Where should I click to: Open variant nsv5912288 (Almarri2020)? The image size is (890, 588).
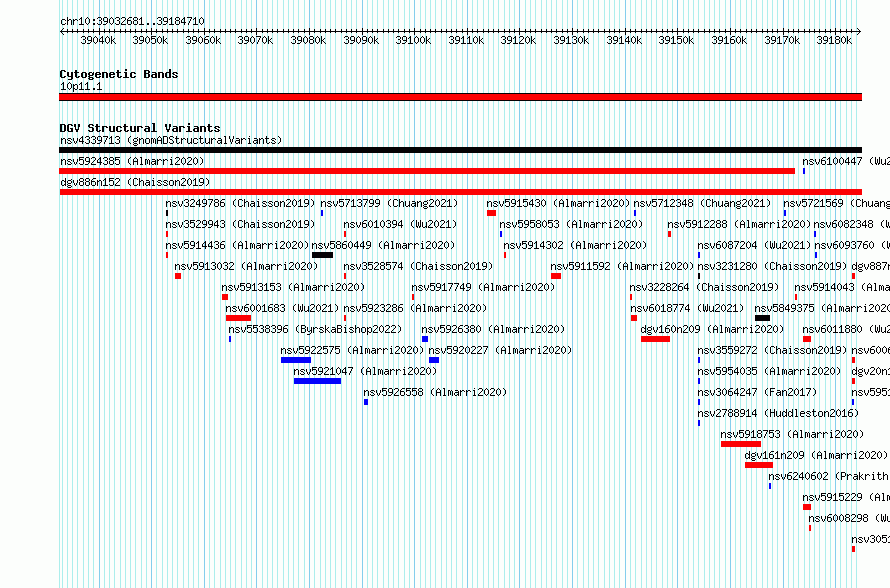[739, 224]
